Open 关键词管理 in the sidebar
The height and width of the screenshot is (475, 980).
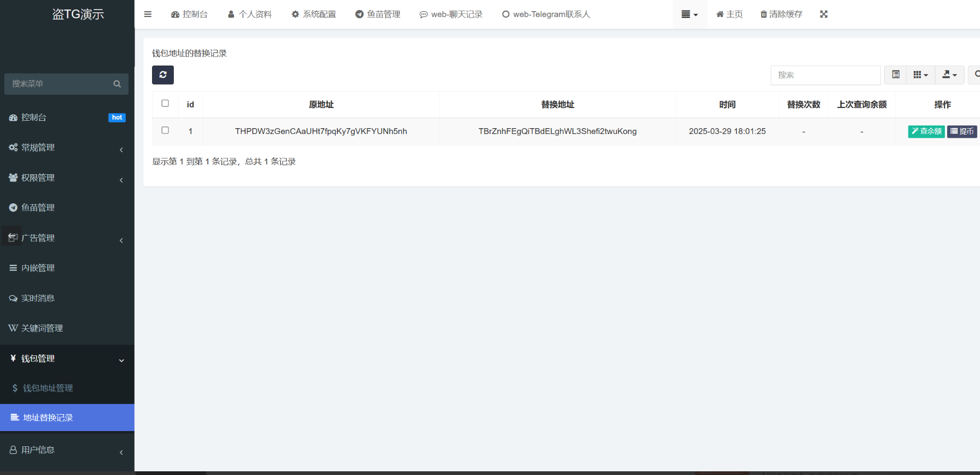tap(67, 329)
